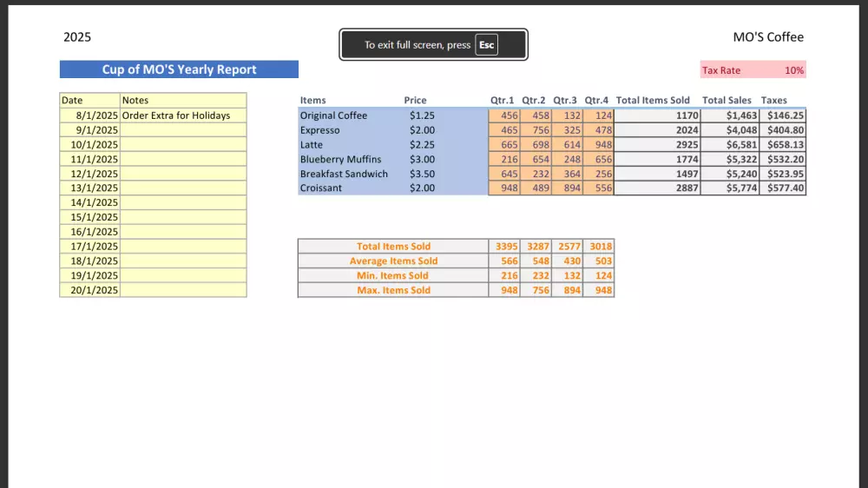The height and width of the screenshot is (488, 868).
Task: Select Original Coffee total items 1170
Action: coord(657,115)
